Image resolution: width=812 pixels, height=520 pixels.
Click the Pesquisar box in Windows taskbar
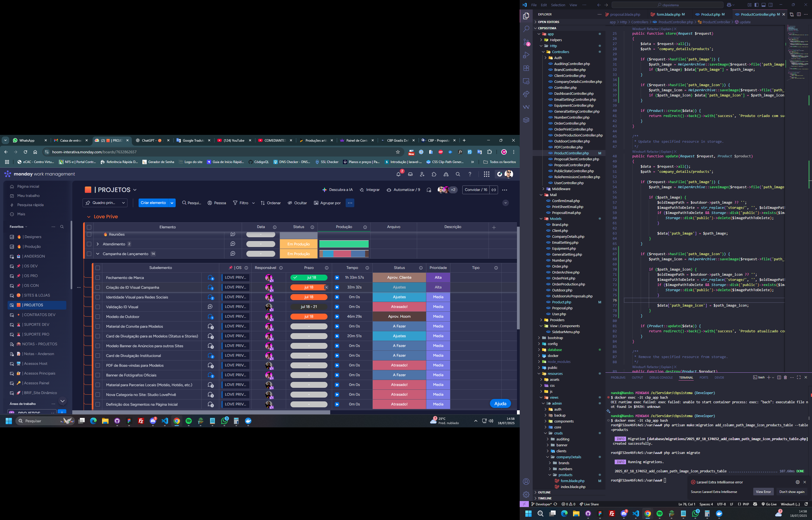(x=37, y=421)
